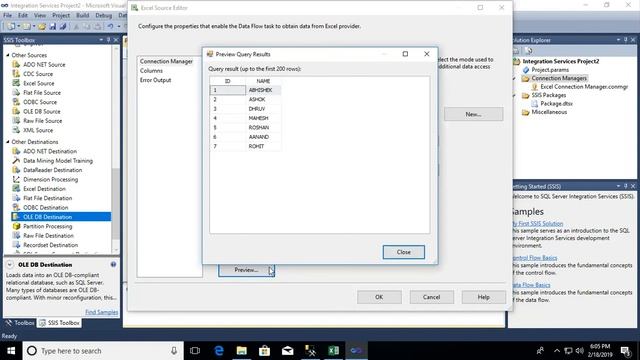Select Raw File Source icon
Viewport: 640px width, 360px height.
(16, 121)
